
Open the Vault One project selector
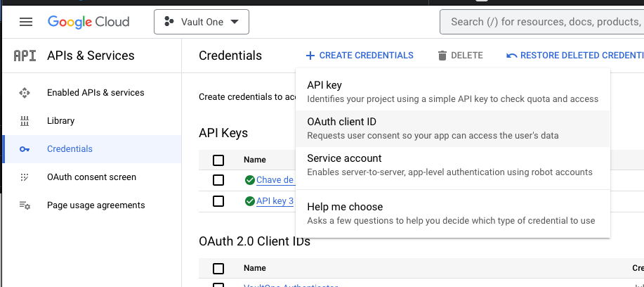point(202,22)
